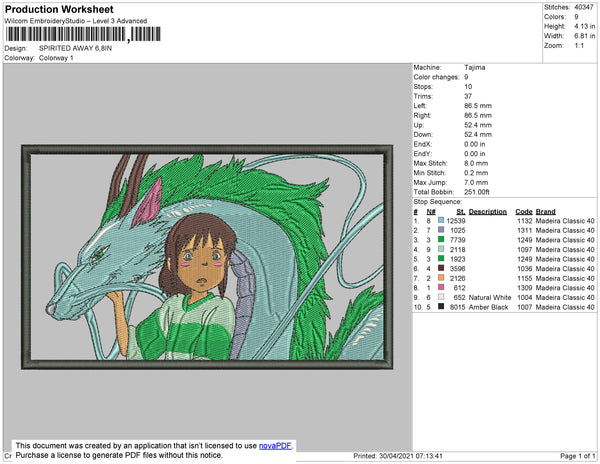Select the purple swatch code 1311

point(441,230)
